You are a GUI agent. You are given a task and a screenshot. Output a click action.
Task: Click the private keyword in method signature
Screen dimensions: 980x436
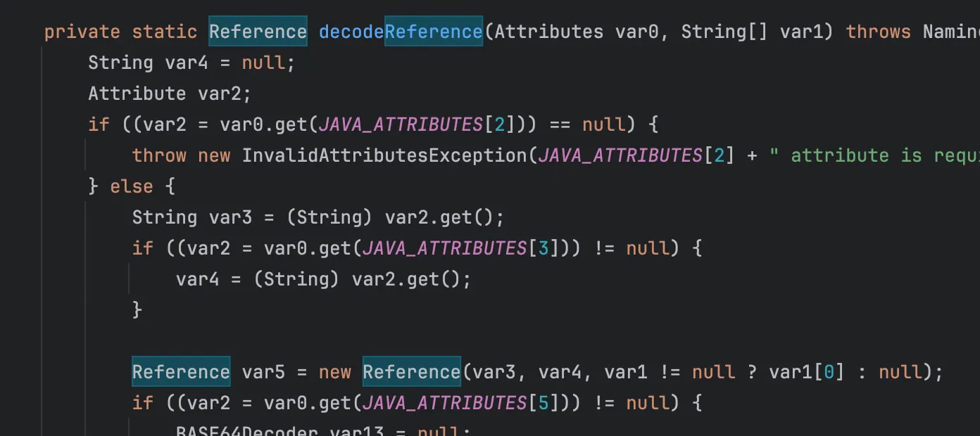[x=82, y=32]
